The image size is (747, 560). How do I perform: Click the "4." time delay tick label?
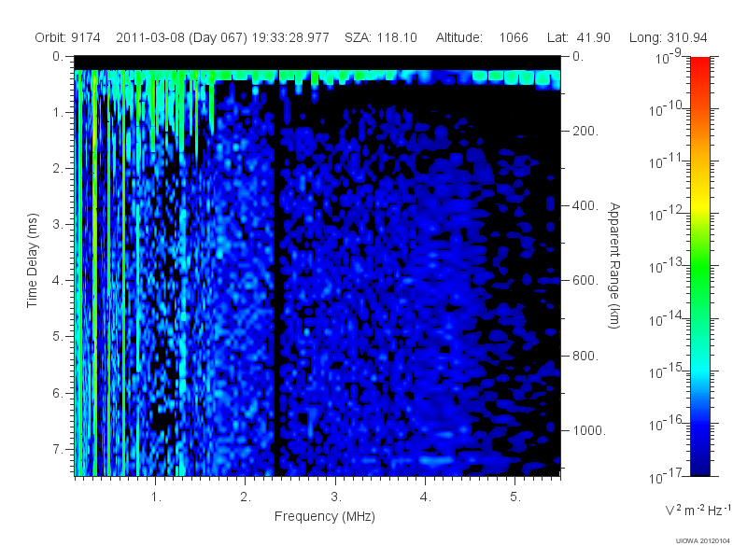click(x=57, y=281)
